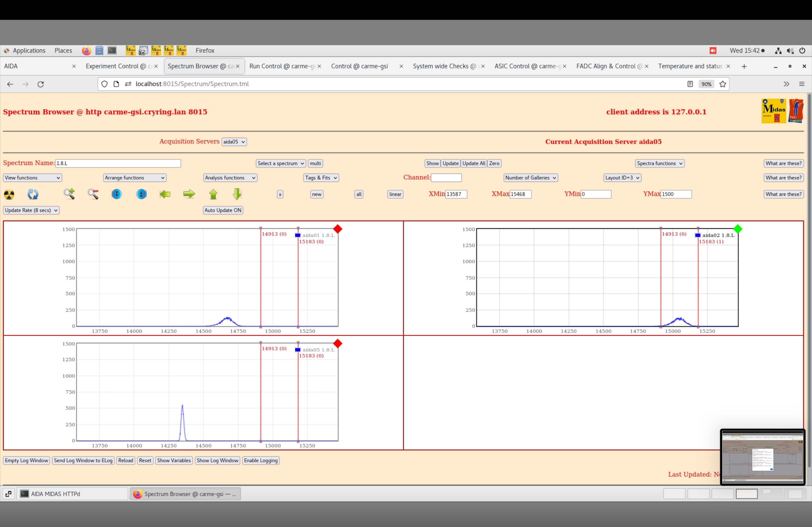Switch to the Temperature and status tab
The width and height of the screenshot is (812, 527).
(690, 66)
